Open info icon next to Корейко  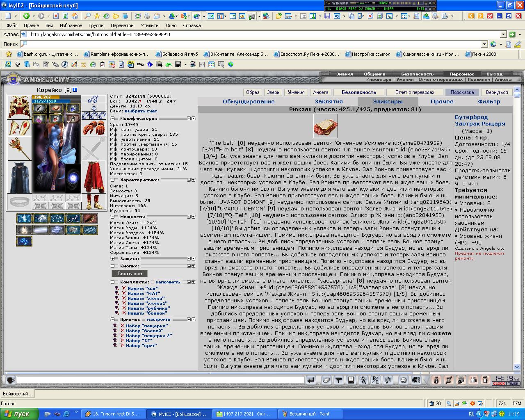pos(75,90)
